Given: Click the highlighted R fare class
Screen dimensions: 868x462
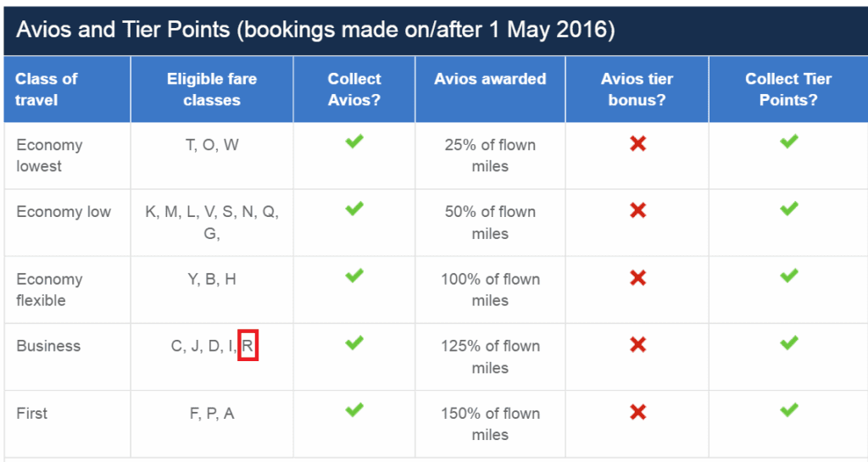Looking at the screenshot, I should [248, 346].
